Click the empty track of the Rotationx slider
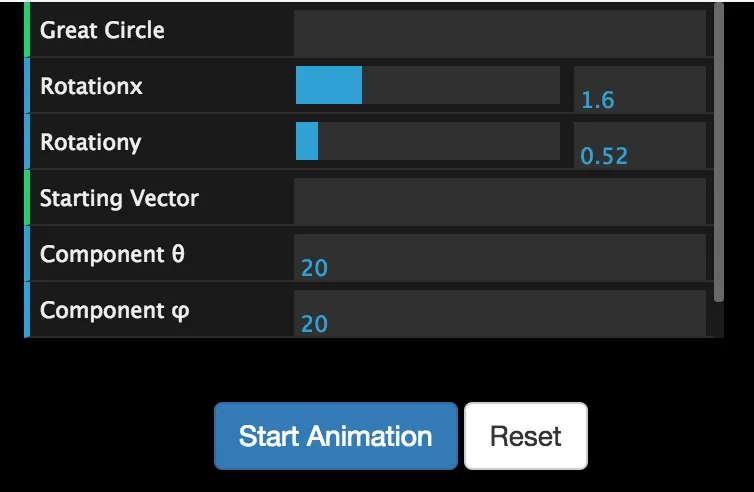754x492 pixels. pyautogui.click(x=460, y=86)
